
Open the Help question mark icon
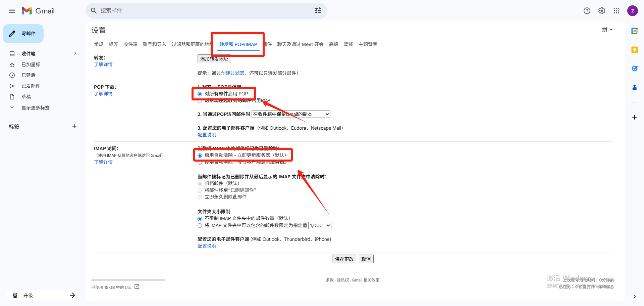[587, 11]
